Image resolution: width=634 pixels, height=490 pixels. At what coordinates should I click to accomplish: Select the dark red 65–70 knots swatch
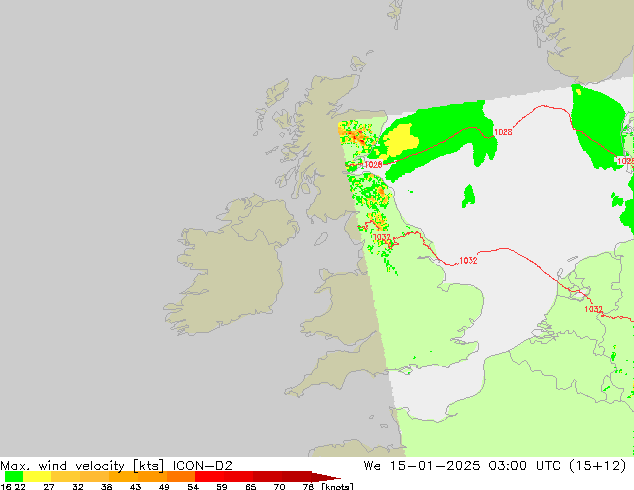[267, 477]
